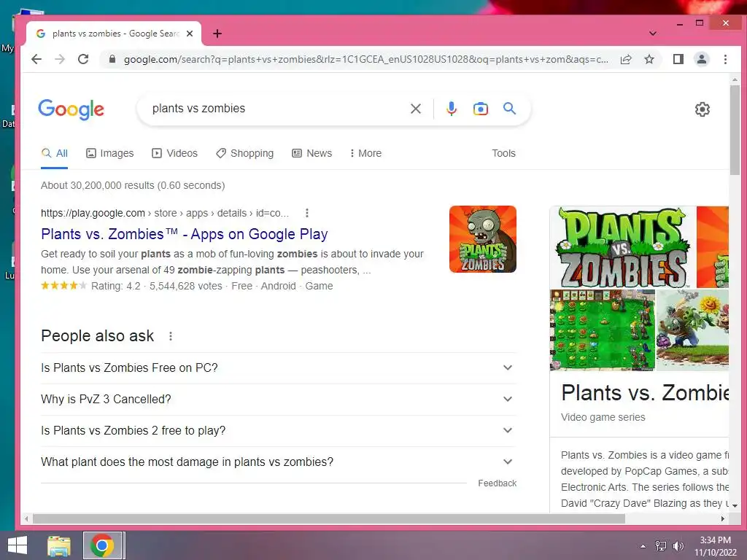This screenshot has width=747, height=560.
Task: Open the search Tools button
Action: pos(503,153)
